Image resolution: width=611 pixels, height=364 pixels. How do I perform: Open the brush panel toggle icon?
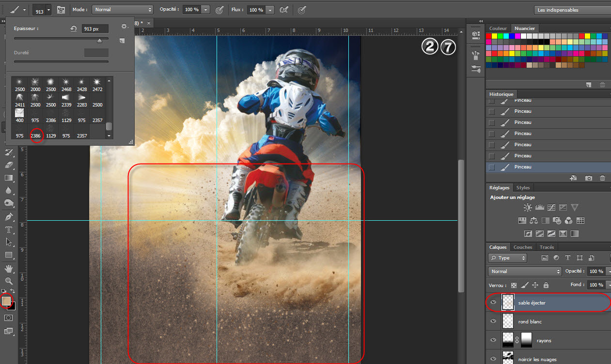(x=61, y=10)
